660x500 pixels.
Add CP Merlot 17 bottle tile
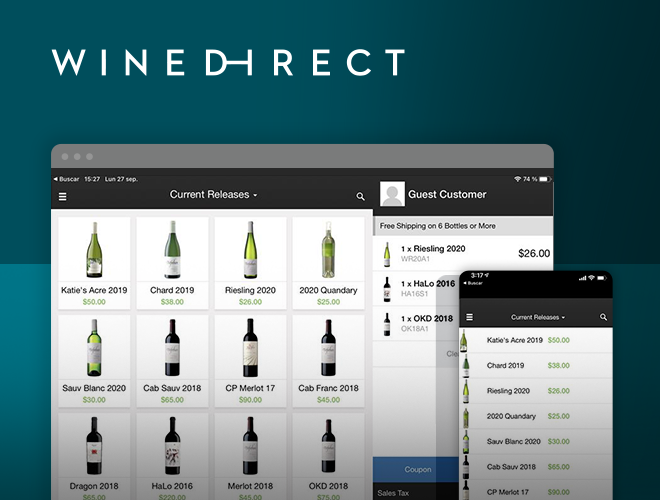(x=250, y=361)
